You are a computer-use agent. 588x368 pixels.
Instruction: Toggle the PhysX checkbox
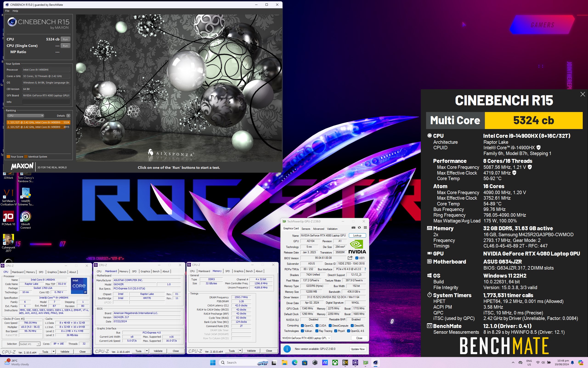pos(336,331)
